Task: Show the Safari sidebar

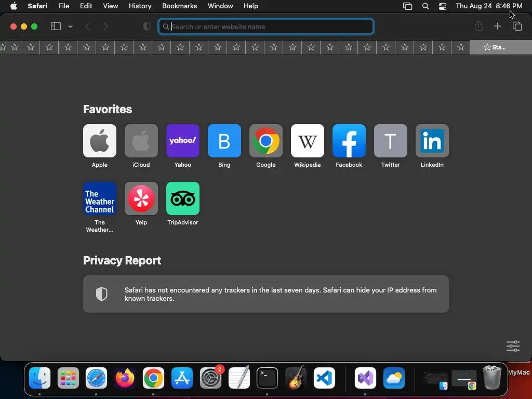Action: pos(56,26)
